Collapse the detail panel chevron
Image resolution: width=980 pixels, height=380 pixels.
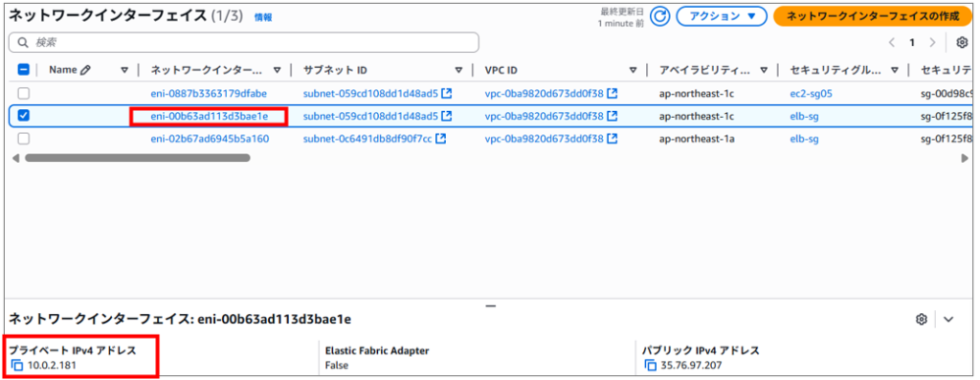pos(948,320)
